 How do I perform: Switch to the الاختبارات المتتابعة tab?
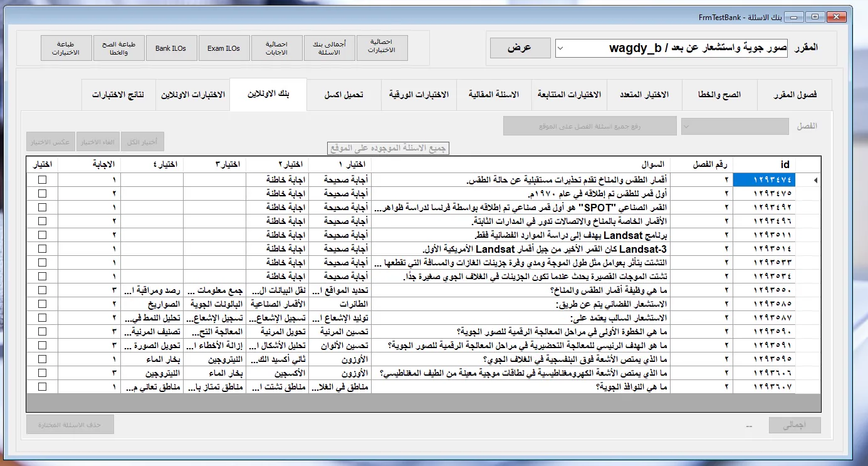[569, 95]
